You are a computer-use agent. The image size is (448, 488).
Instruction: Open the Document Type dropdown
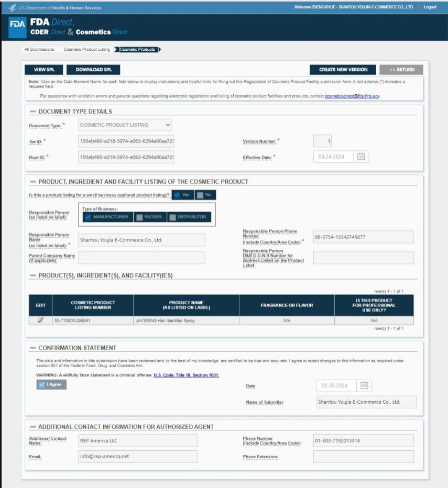point(125,125)
